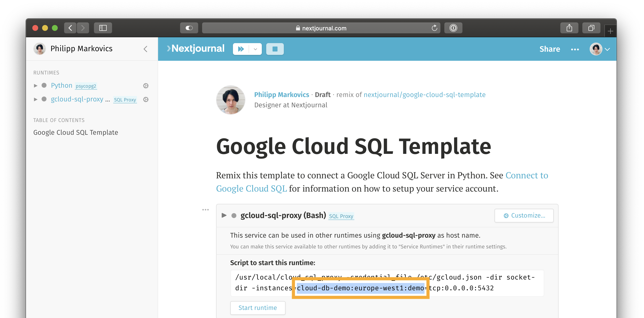Click the Philipp Markovics name in the sidebar header
This screenshot has height=318, width=644.
coord(81,49)
